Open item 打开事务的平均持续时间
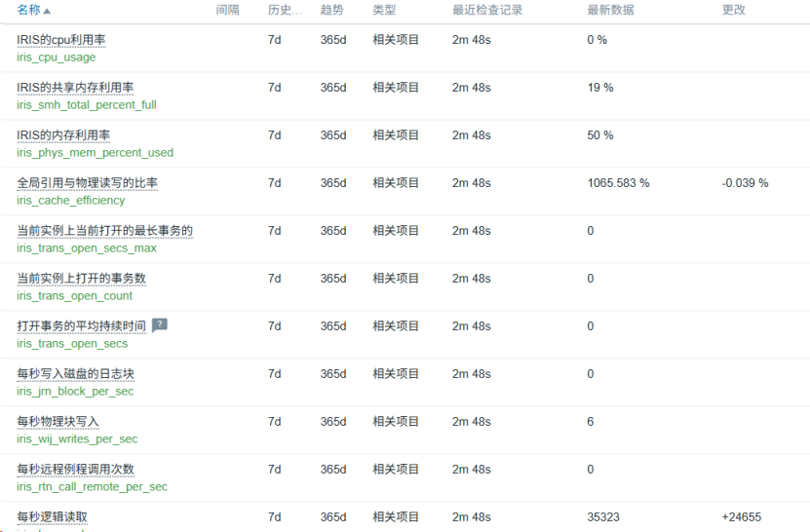810x532 pixels. click(x=81, y=325)
